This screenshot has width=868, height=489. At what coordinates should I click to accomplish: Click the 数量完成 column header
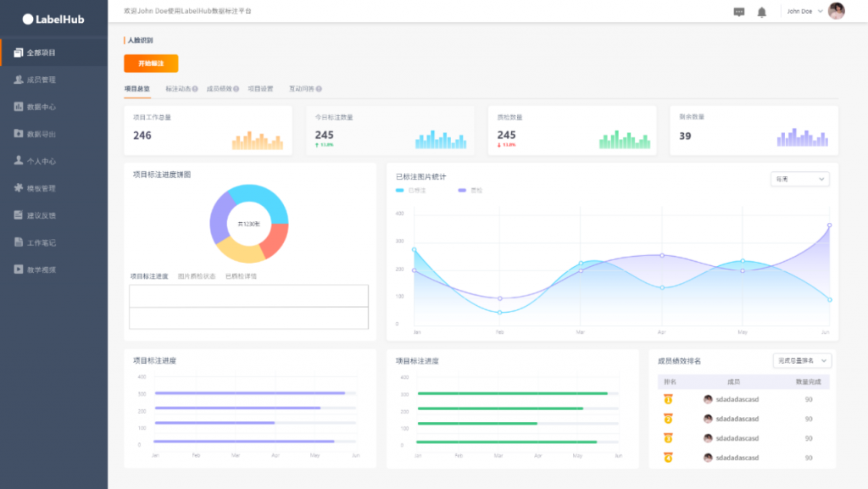pyautogui.click(x=809, y=381)
